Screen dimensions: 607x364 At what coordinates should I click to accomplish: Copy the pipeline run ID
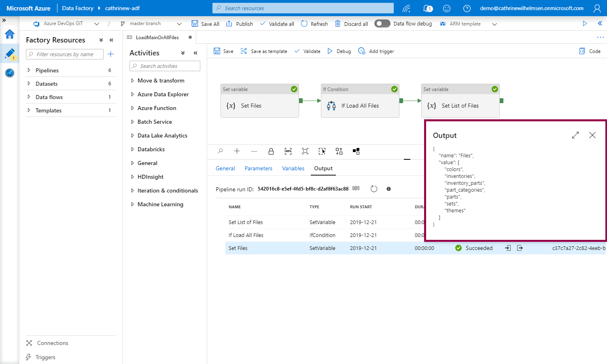point(356,188)
